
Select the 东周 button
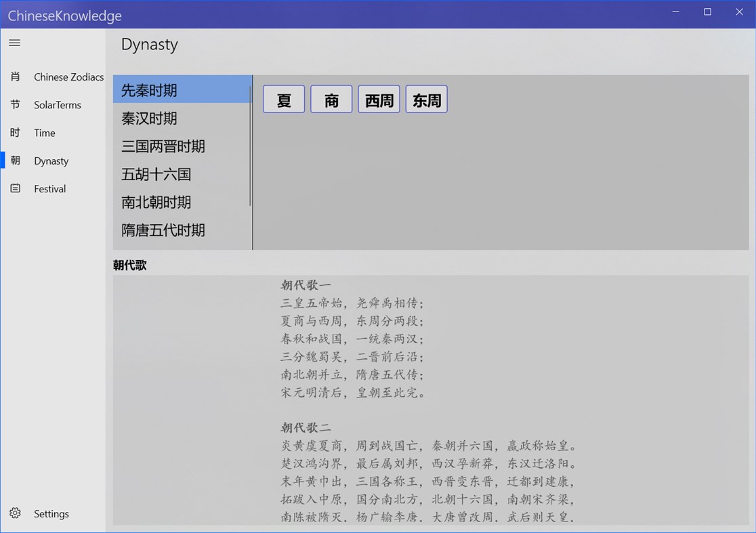click(x=425, y=99)
